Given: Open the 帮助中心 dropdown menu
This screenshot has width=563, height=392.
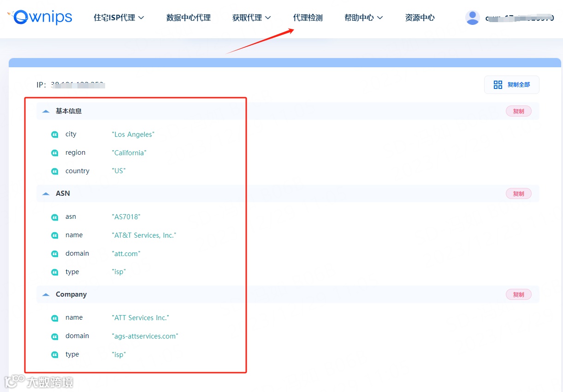Looking at the screenshot, I should click(x=364, y=18).
